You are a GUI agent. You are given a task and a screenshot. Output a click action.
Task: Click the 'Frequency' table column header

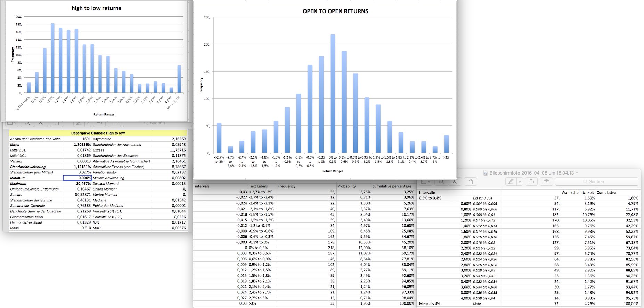286,186
